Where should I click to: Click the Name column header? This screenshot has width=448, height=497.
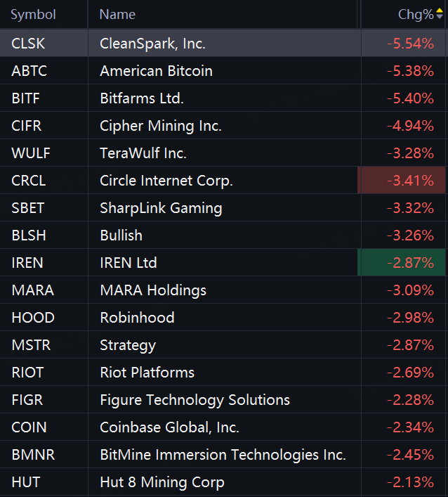(x=117, y=14)
